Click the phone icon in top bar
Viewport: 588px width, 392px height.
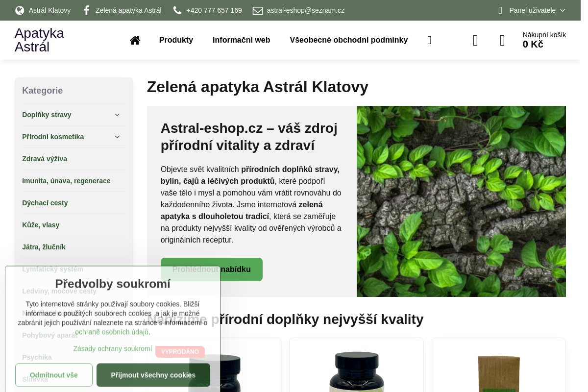(x=177, y=10)
